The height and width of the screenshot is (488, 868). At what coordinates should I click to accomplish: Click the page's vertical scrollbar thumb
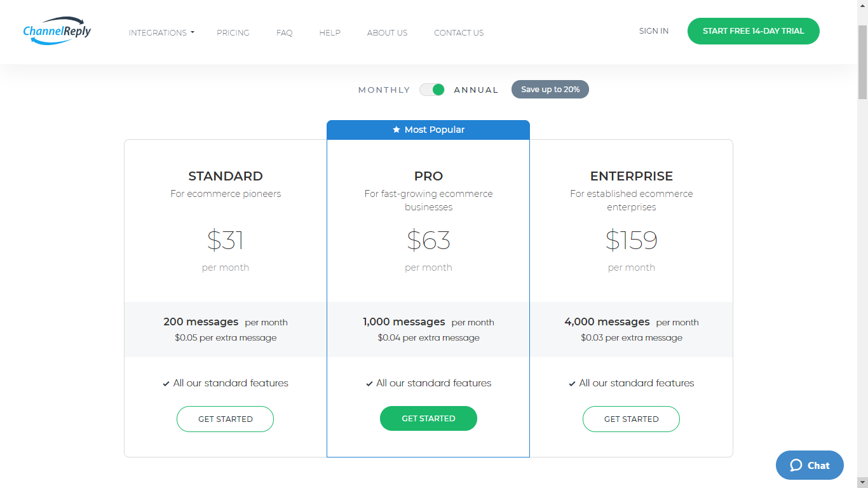(862, 62)
